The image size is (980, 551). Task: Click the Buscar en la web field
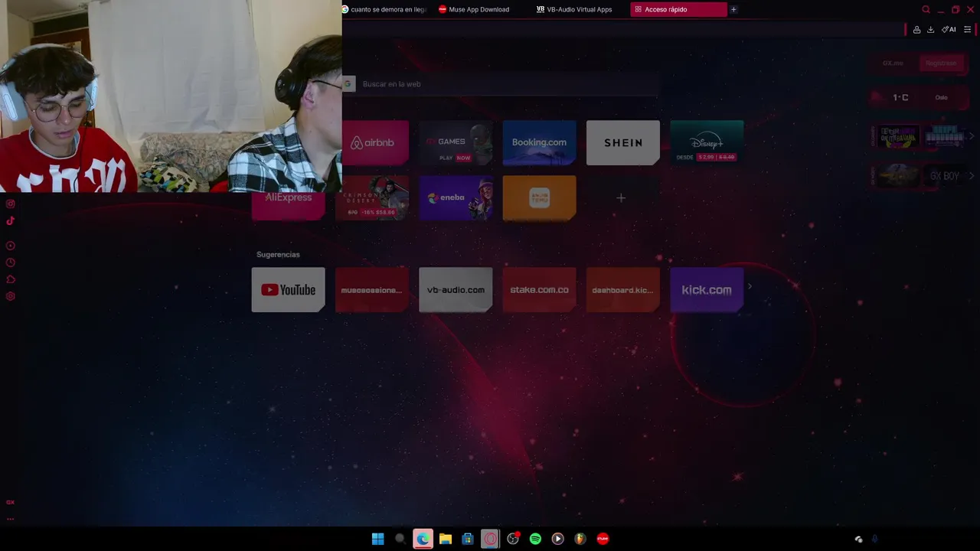coord(501,84)
